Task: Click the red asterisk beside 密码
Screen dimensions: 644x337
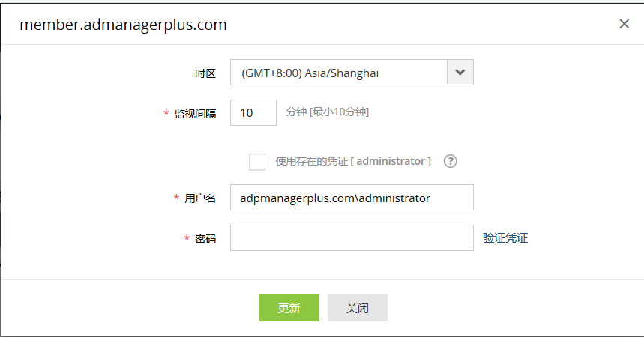Action: [186, 238]
